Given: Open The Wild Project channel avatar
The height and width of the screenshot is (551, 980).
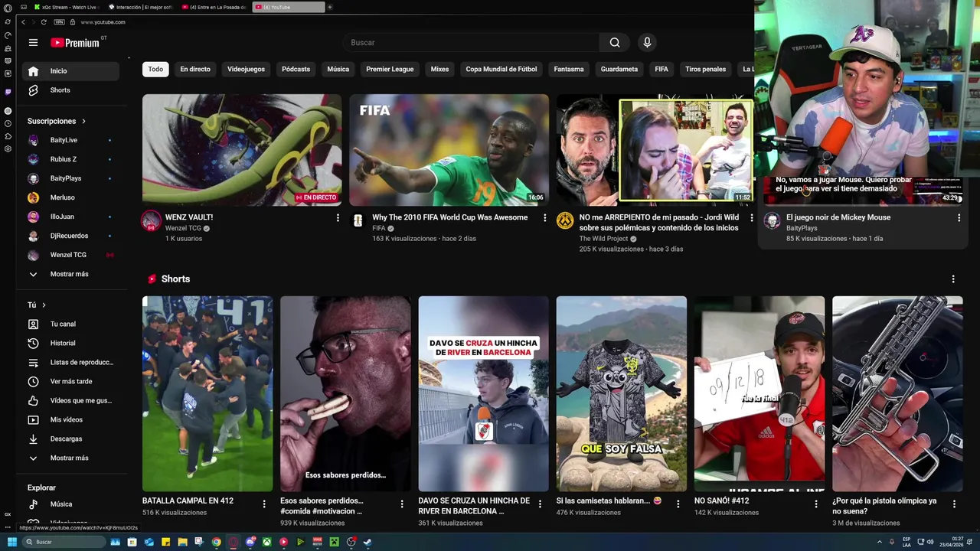Looking at the screenshot, I should [x=565, y=221].
